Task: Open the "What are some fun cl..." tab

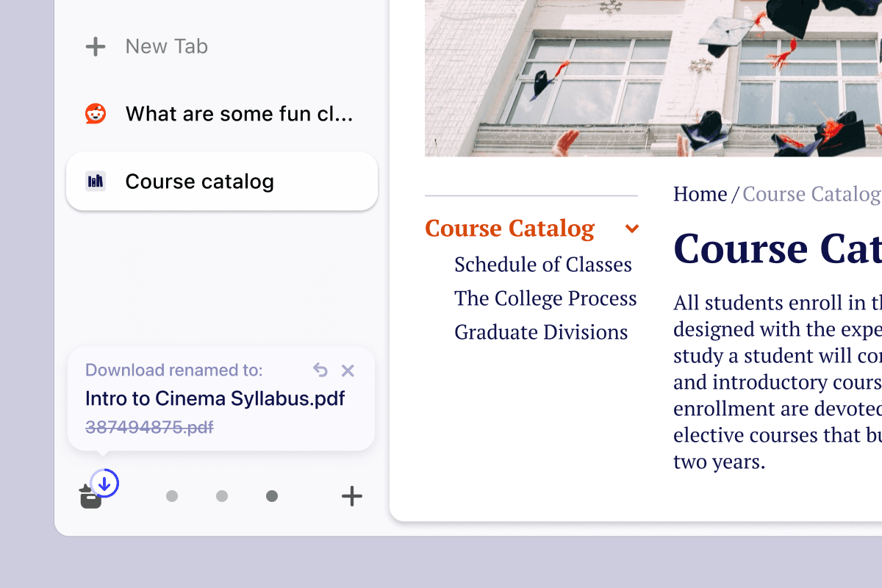Action: (239, 114)
